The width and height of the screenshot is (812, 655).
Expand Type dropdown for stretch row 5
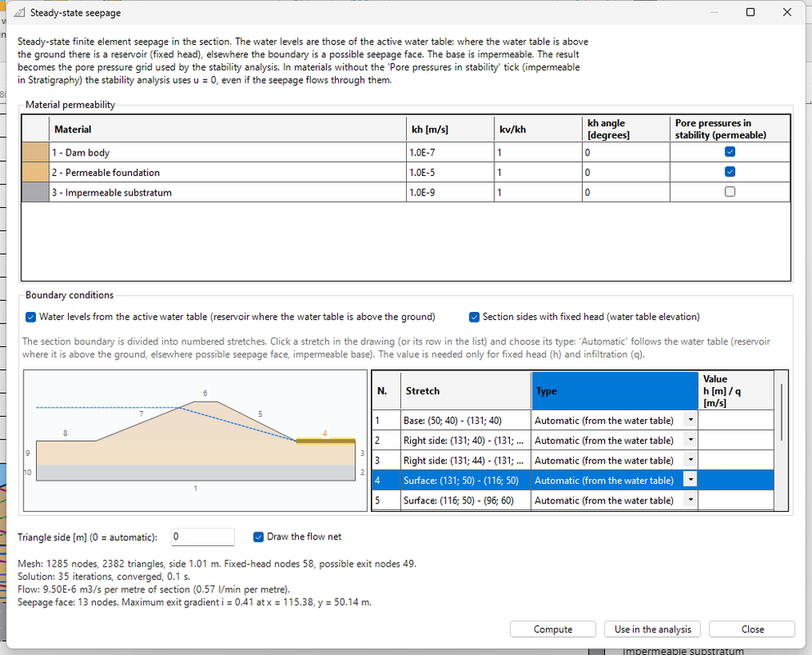[x=690, y=500]
